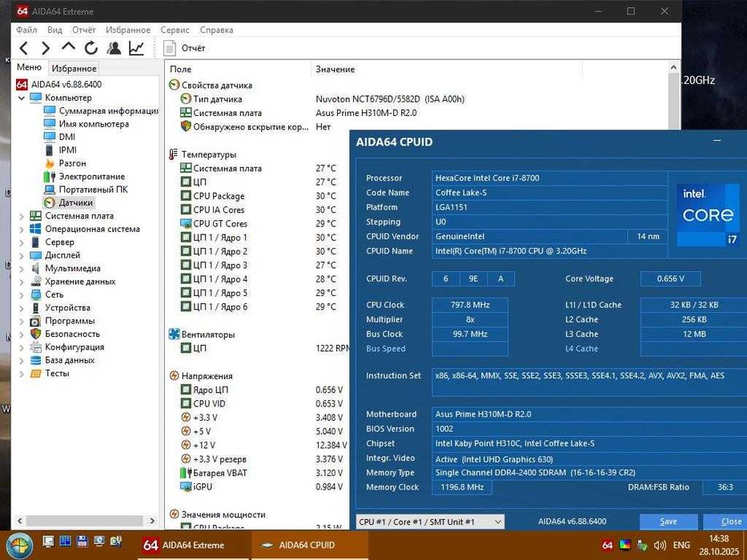Screen dimensions: 747x560
Task: Expand the Сервер branch
Action: click(22, 242)
